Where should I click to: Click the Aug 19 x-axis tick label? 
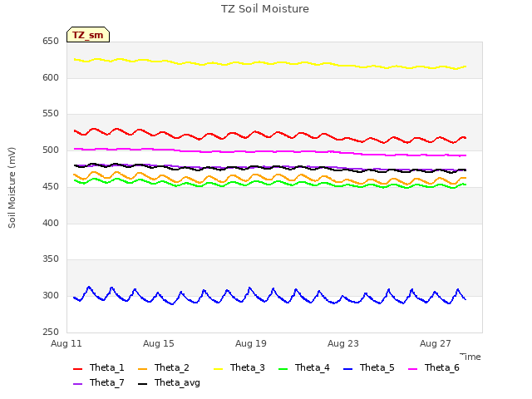(251, 343)
